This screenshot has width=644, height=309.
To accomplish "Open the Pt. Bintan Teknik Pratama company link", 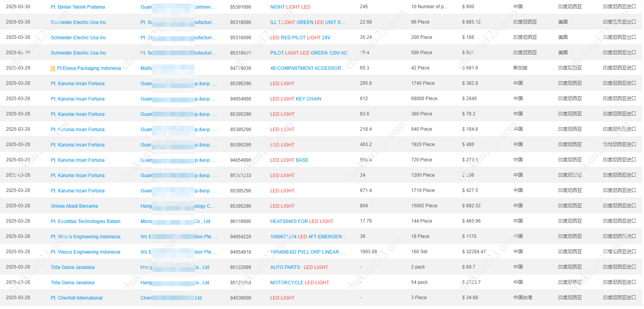I will [x=78, y=7].
